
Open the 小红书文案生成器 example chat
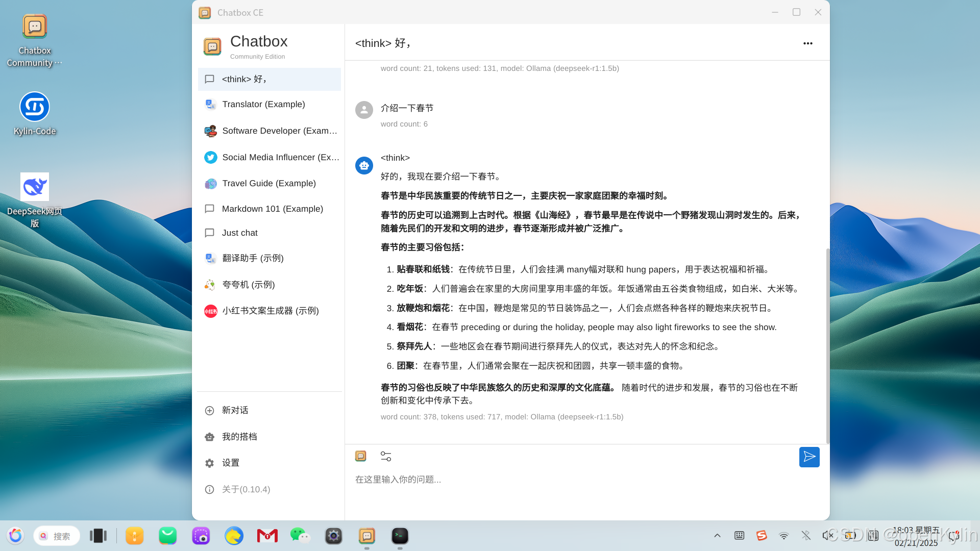(269, 311)
